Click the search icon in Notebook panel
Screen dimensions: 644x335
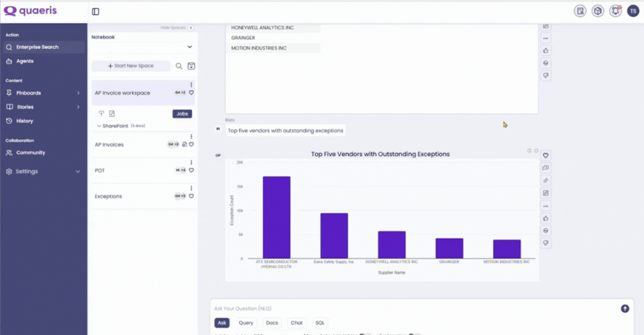[x=179, y=66]
